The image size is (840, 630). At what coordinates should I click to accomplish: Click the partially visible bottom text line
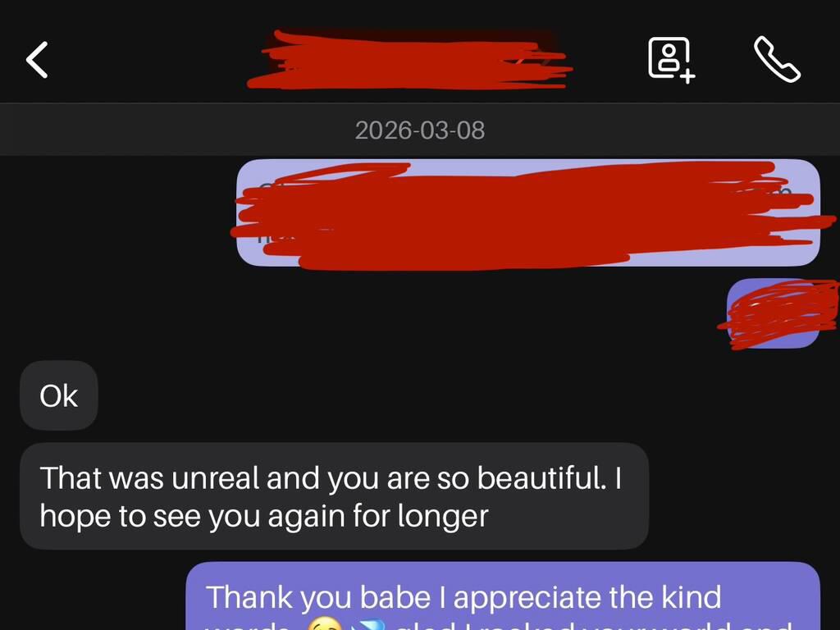[498, 624]
